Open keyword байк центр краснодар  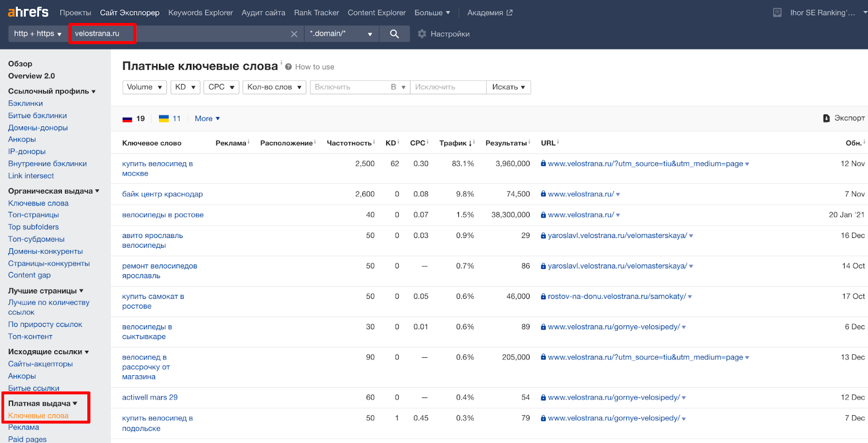coord(162,194)
